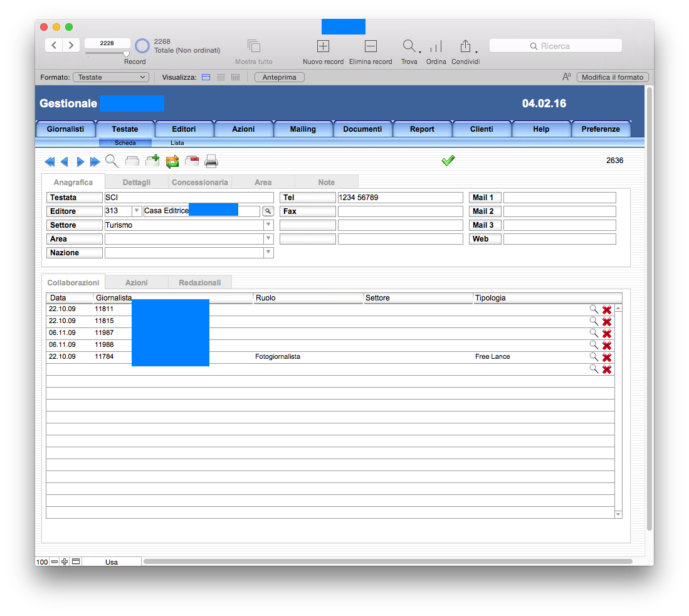This screenshot has width=689, height=616.
Task: Delete record with red minus card icon
Action: pos(192,161)
